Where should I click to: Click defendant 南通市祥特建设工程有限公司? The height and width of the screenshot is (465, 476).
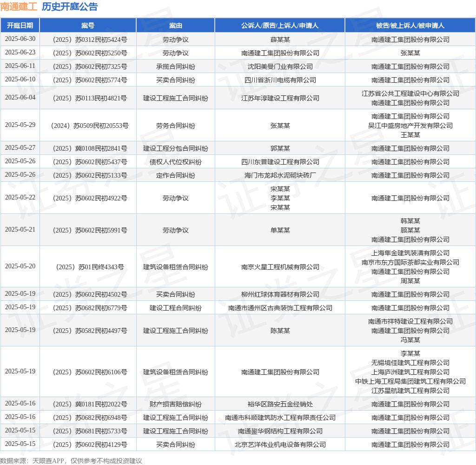(x=410, y=321)
